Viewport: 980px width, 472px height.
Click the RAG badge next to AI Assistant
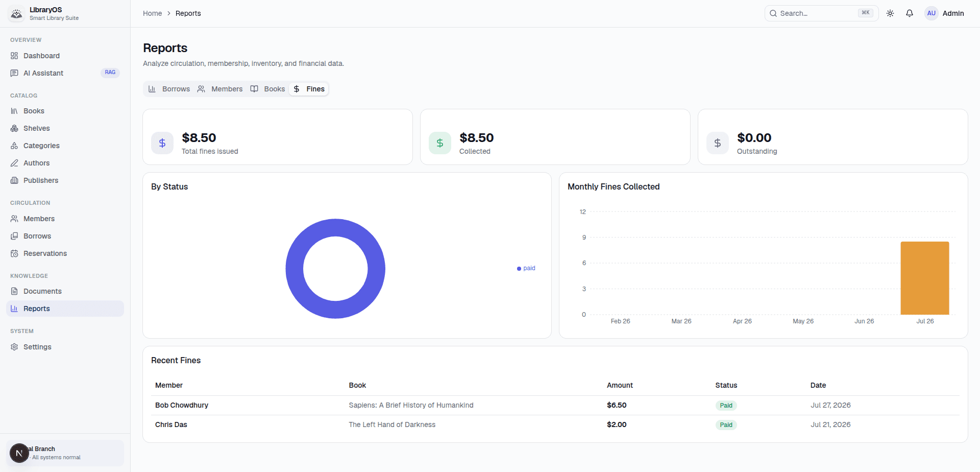coord(110,73)
